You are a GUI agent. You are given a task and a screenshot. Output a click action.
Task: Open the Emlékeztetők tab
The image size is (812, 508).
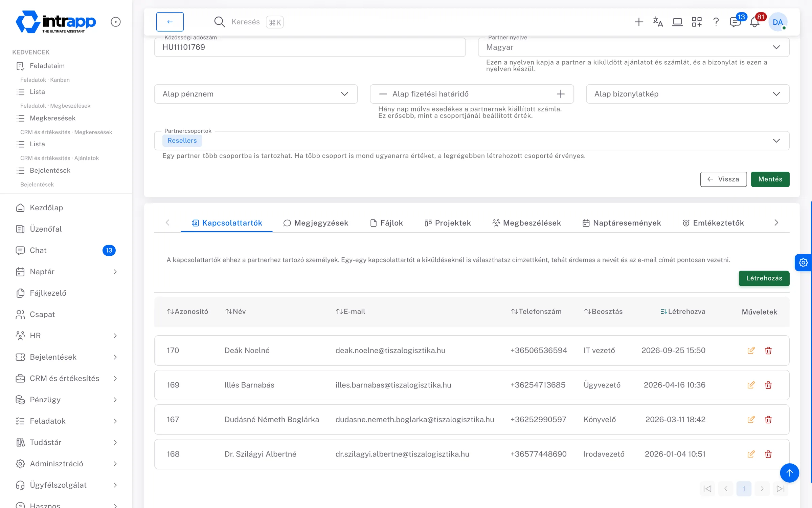713,223
